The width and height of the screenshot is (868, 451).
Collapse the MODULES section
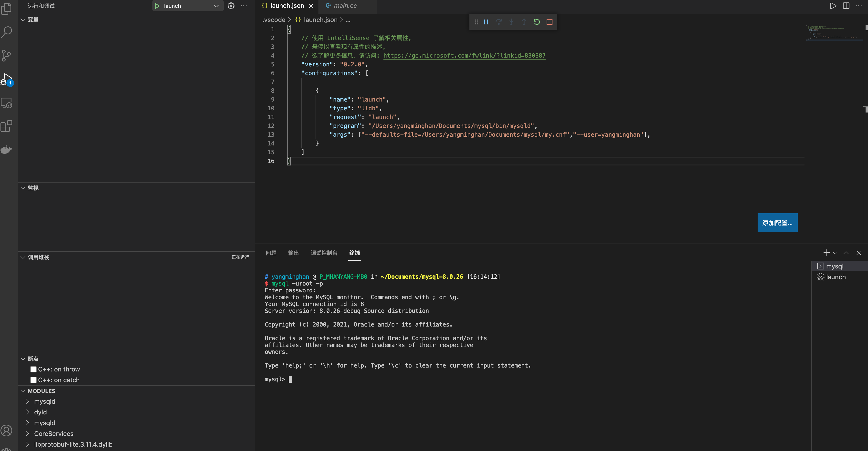point(23,391)
